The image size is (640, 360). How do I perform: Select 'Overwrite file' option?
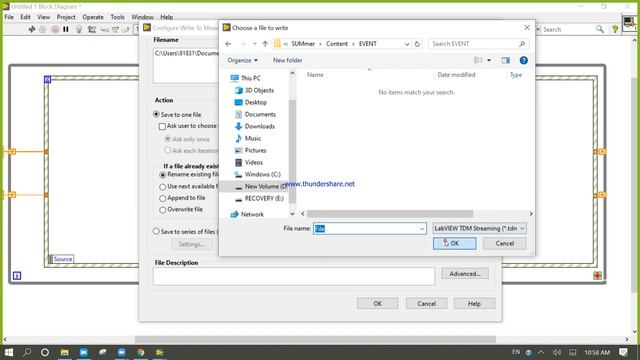click(x=162, y=210)
